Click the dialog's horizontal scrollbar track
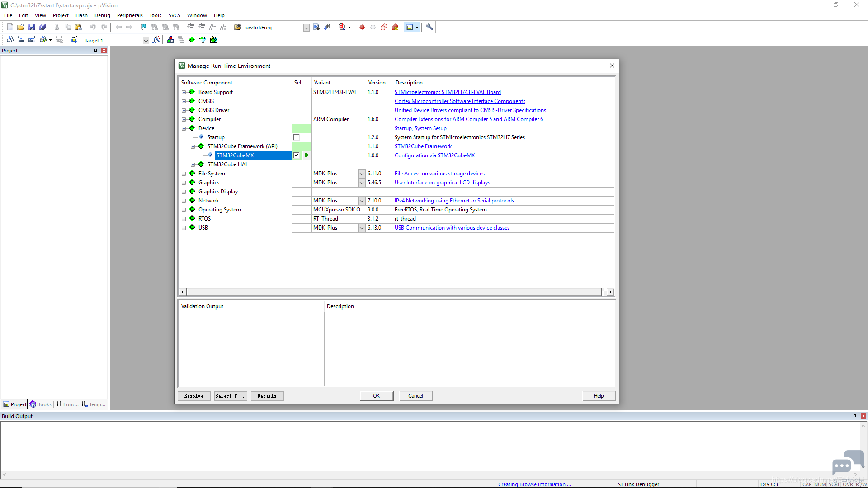 (393, 292)
